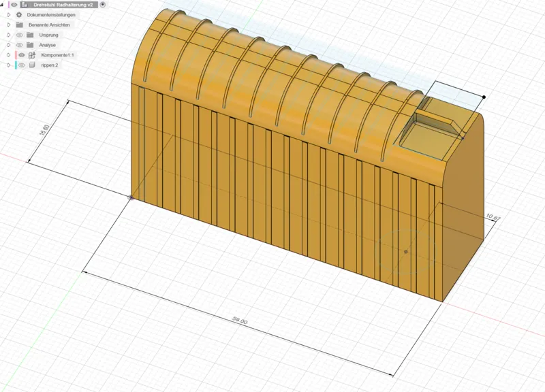Image resolution: width=545 pixels, height=392 pixels.
Task: Click the 16.80 dimension value
Action: (44, 129)
